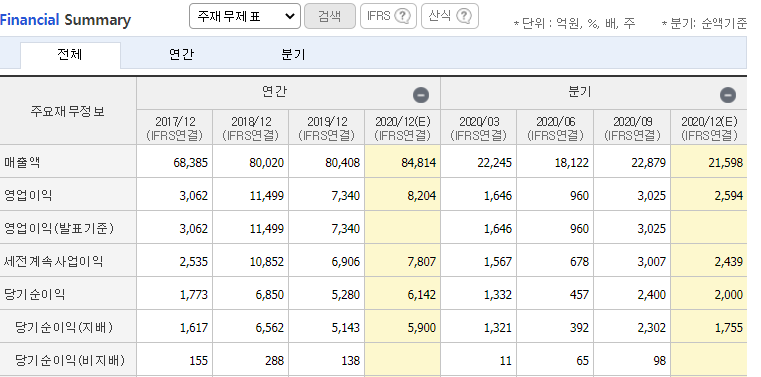The height and width of the screenshot is (377, 761).
Task: Click the 84,814 estimated sales value
Action: pos(418,163)
